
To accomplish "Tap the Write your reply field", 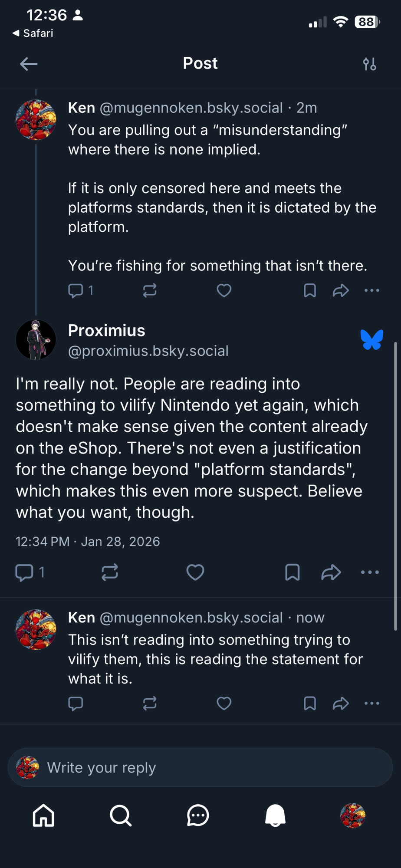I will 200,767.
